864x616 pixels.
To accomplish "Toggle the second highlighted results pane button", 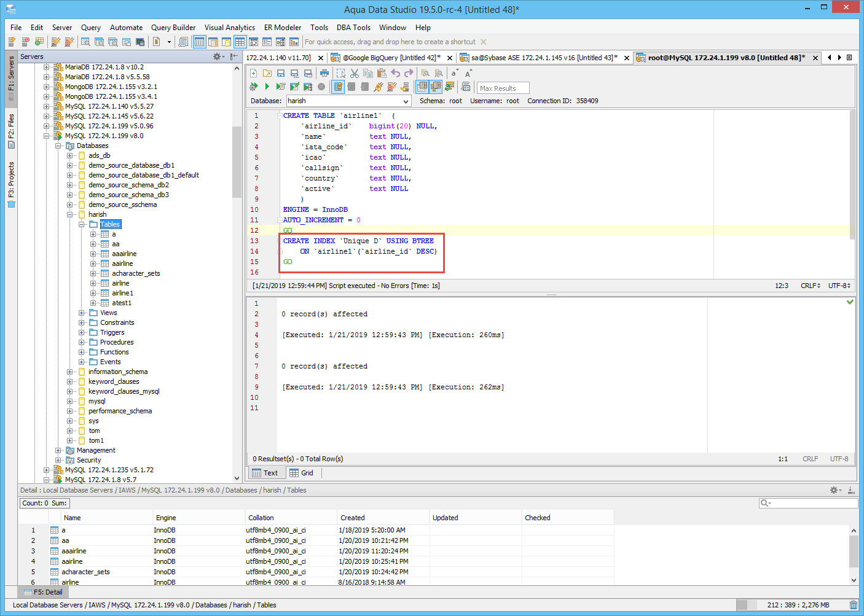I will (436, 87).
